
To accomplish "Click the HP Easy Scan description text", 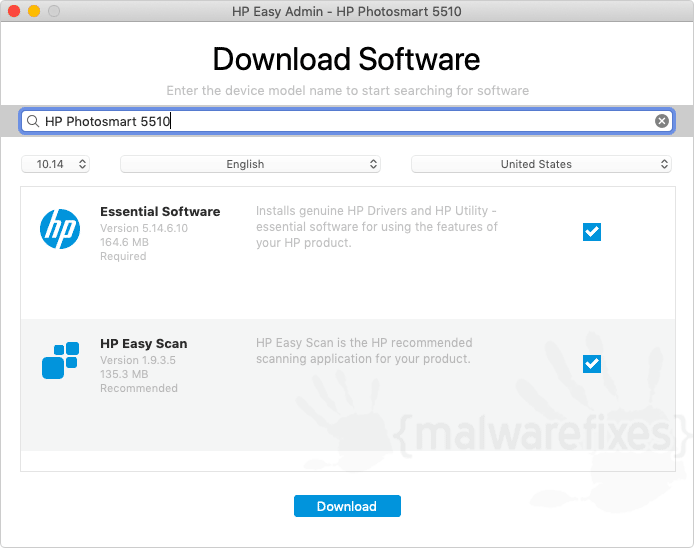I will pos(364,351).
